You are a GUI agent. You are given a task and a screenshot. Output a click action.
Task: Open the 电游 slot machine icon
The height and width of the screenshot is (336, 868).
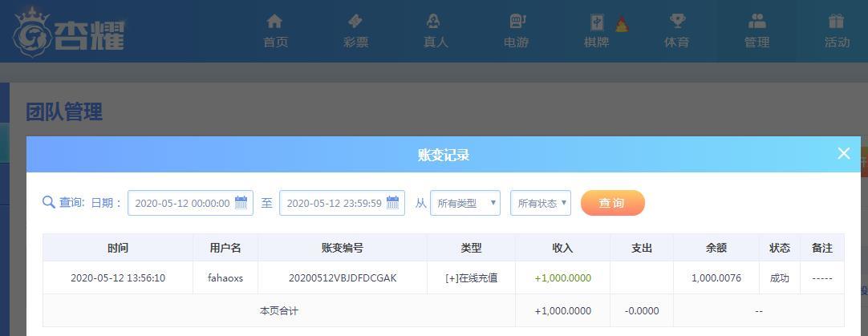point(517,21)
